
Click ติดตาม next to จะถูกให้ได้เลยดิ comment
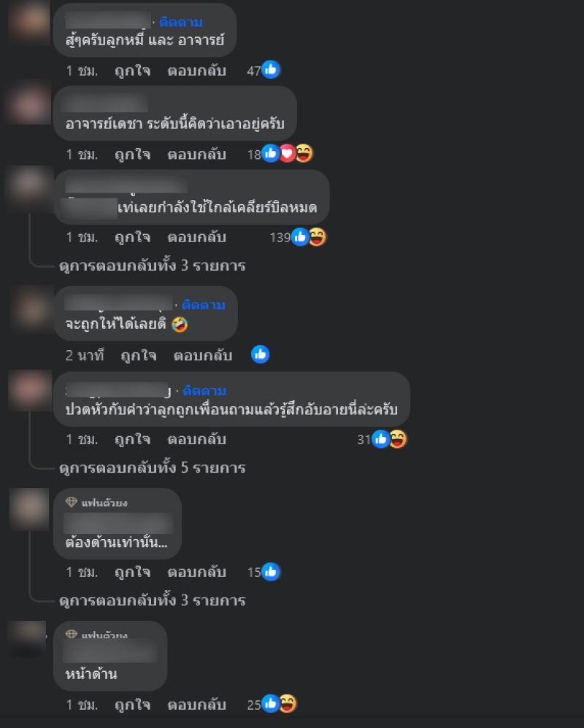coord(204,305)
